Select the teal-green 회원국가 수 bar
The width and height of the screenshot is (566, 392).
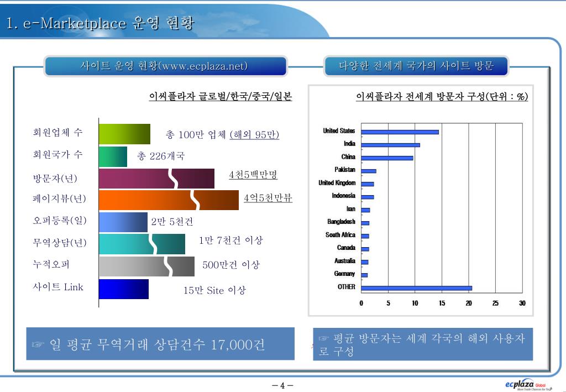pyautogui.click(x=113, y=156)
